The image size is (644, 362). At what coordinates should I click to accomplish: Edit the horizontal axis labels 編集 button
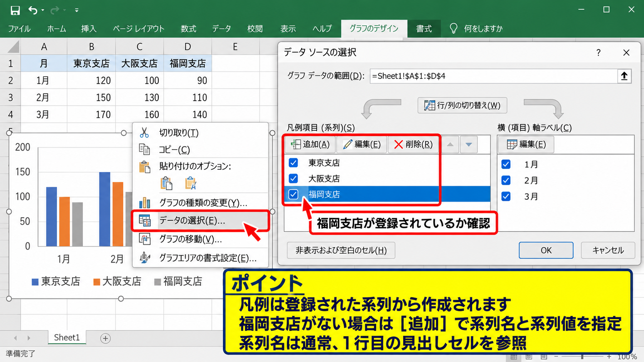coord(526,145)
